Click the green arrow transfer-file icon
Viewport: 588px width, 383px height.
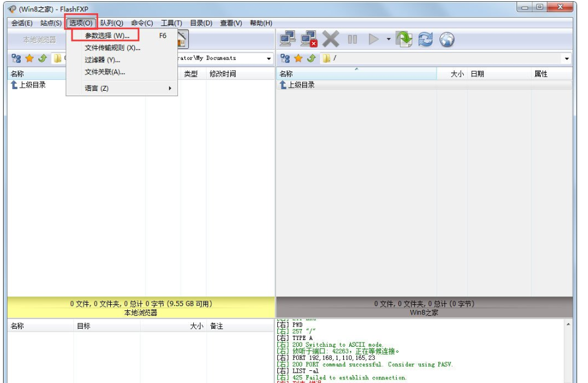coord(404,39)
